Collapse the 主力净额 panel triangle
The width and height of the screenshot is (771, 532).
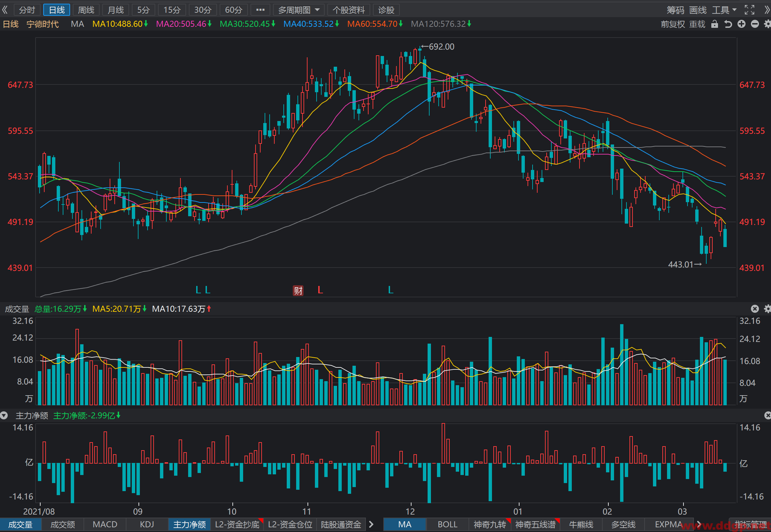(x=4, y=416)
